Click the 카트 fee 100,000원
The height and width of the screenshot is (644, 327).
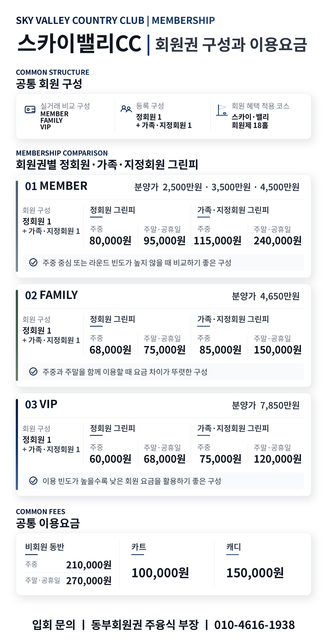(x=160, y=573)
